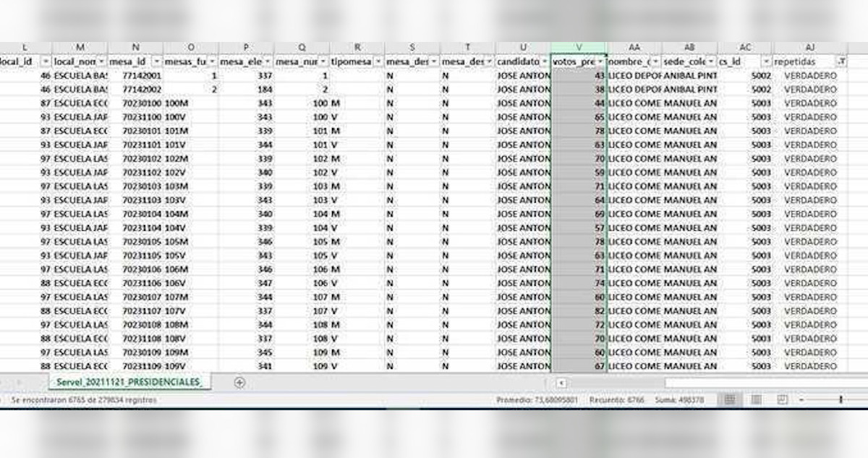Switch to Page Layout view icon
Viewport: 868px width, 458px height.
pyautogui.click(x=756, y=399)
